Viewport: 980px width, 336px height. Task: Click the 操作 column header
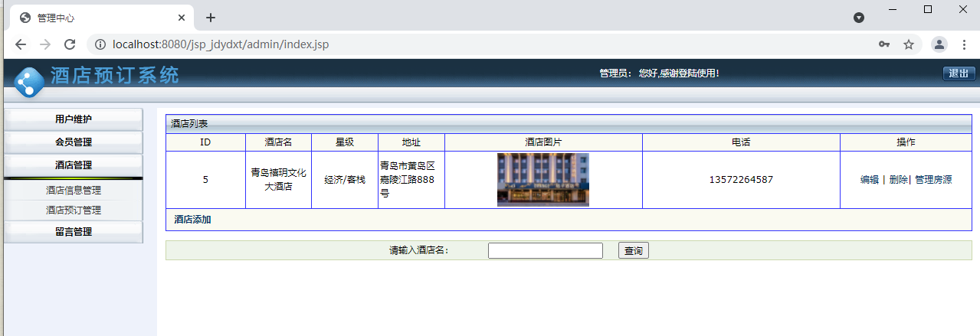click(x=906, y=142)
